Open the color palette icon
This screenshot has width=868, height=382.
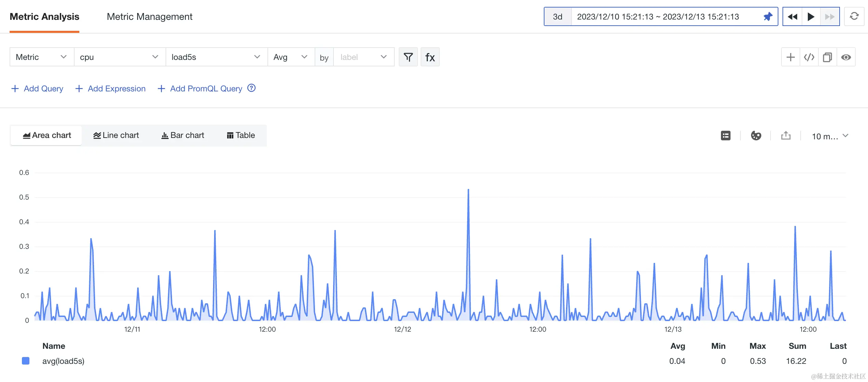point(756,136)
